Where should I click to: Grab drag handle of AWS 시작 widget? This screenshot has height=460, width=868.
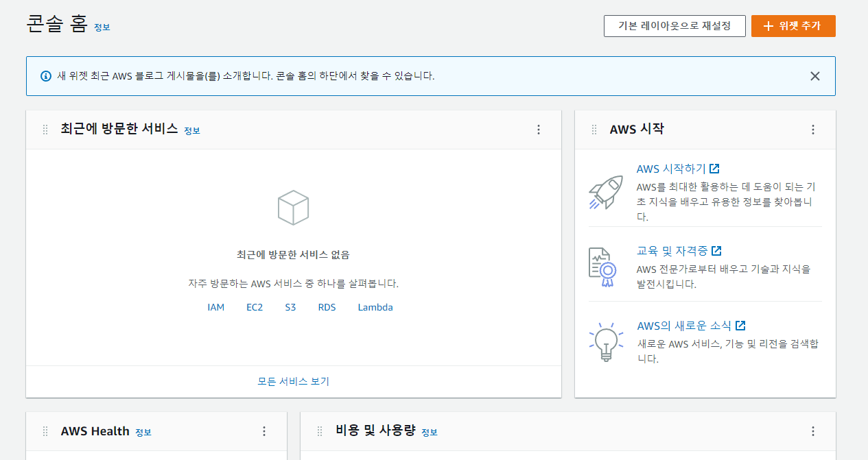(594, 130)
